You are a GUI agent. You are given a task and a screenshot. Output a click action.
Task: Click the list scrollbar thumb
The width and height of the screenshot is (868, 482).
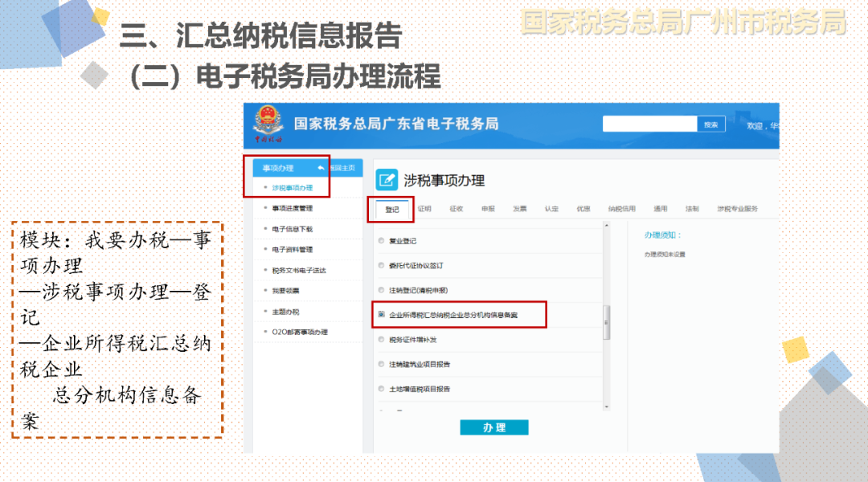pyautogui.click(x=607, y=322)
